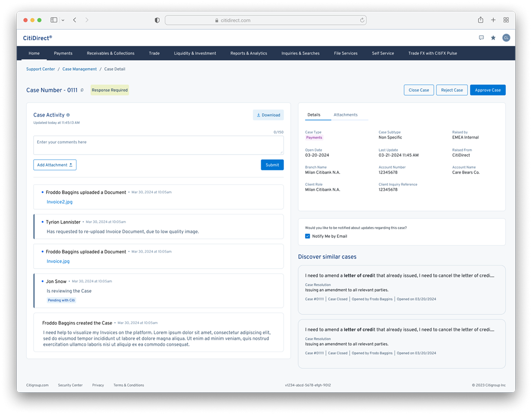Click the Reject Case button
532x415 pixels.
point(452,90)
